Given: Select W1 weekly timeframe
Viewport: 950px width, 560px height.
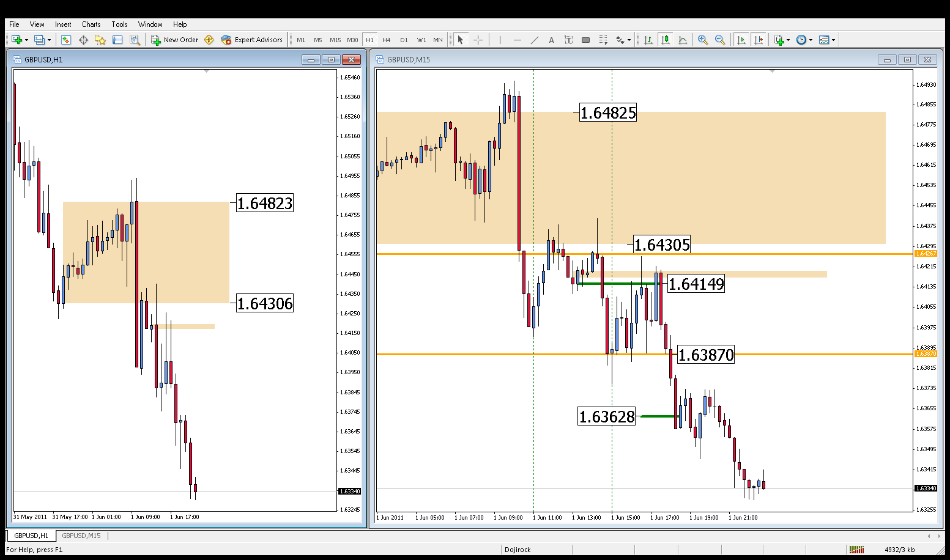Looking at the screenshot, I should tap(421, 40).
